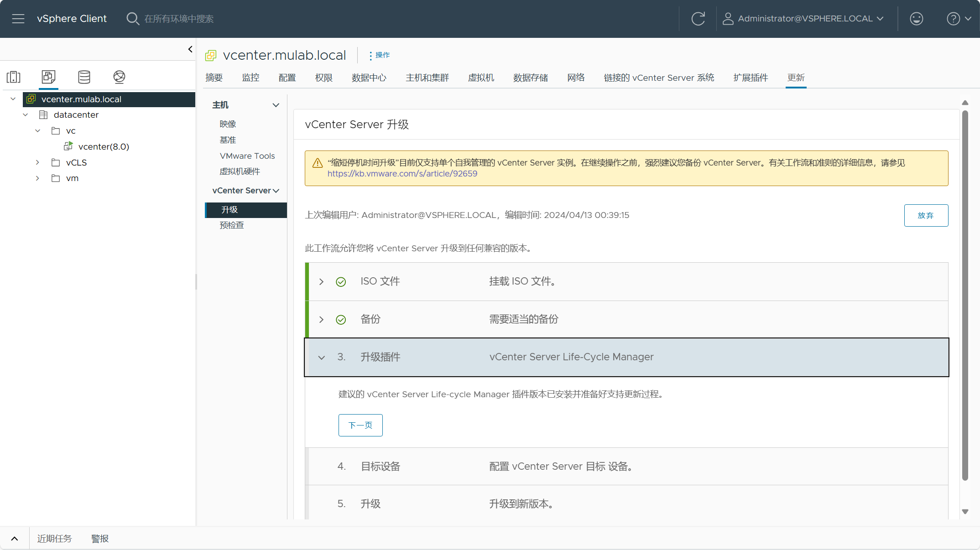Select 映像 in sidebar
This screenshot has width=980, height=550.
228,124
